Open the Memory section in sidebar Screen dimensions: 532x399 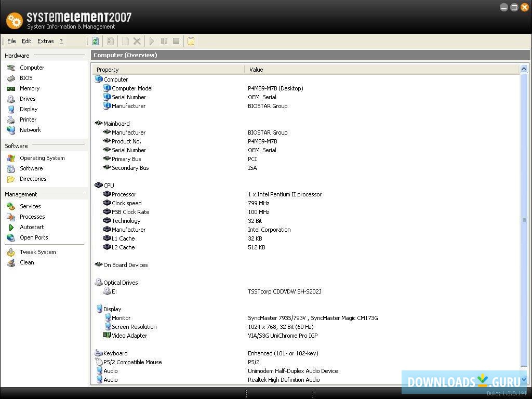click(x=30, y=88)
